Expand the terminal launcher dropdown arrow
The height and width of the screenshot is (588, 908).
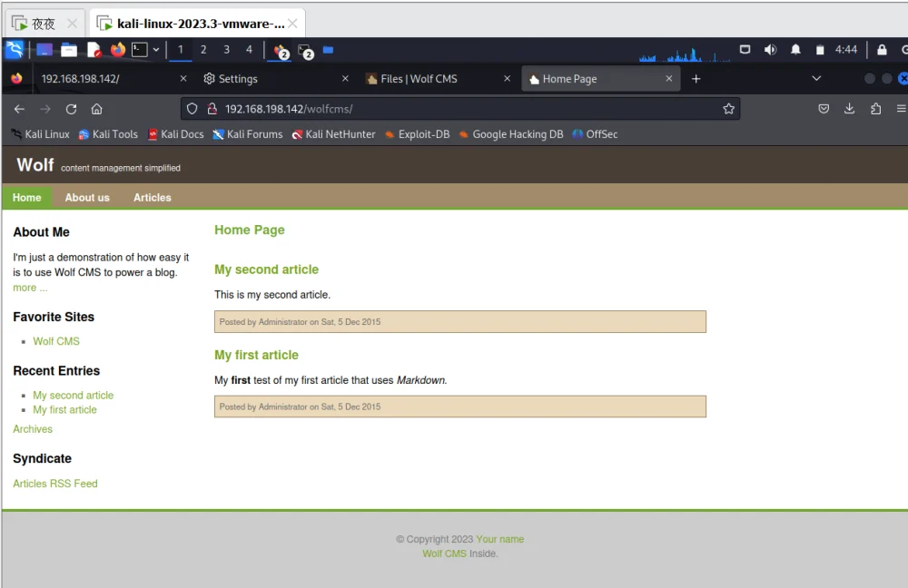(156, 50)
